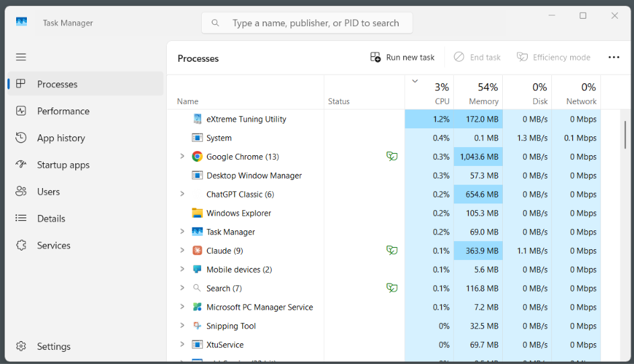This screenshot has height=364, width=634.
Task: Expand the Mobile devices process group
Action: [x=182, y=269]
